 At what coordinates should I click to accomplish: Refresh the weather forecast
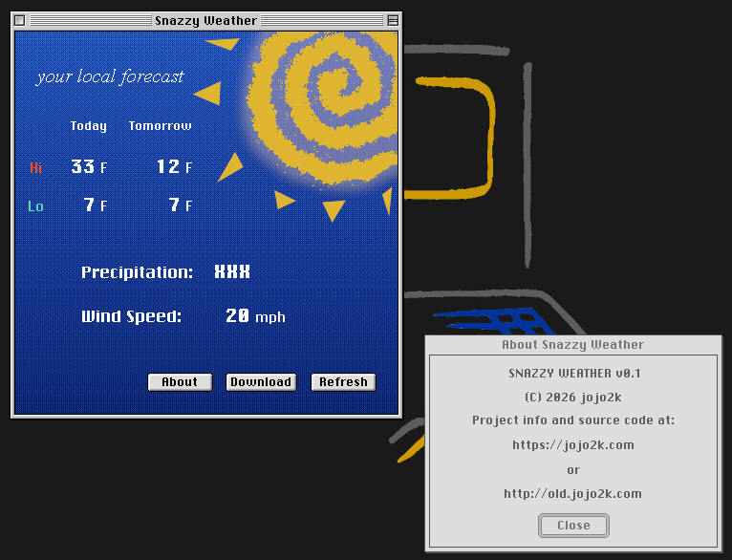pyautogui.click(x=343, y=382)
